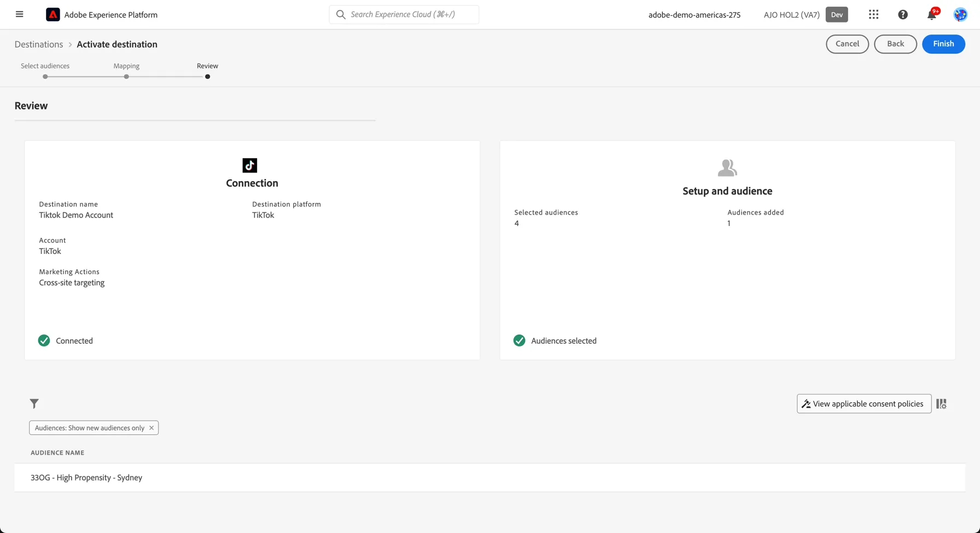Viewport: 980px width, 533px height.
Task: Open the column settings icon
Action: tap(941, 404)
